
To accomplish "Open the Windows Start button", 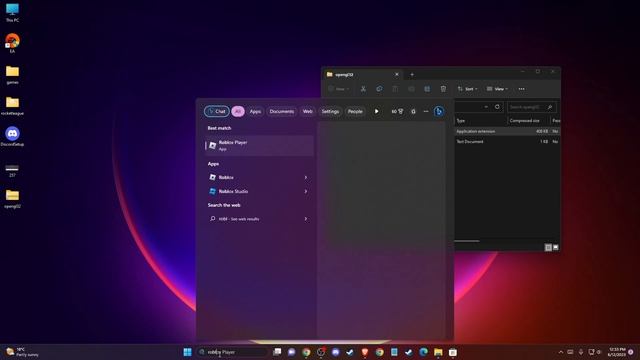I will pyautogui.click(x=187, y=352).
